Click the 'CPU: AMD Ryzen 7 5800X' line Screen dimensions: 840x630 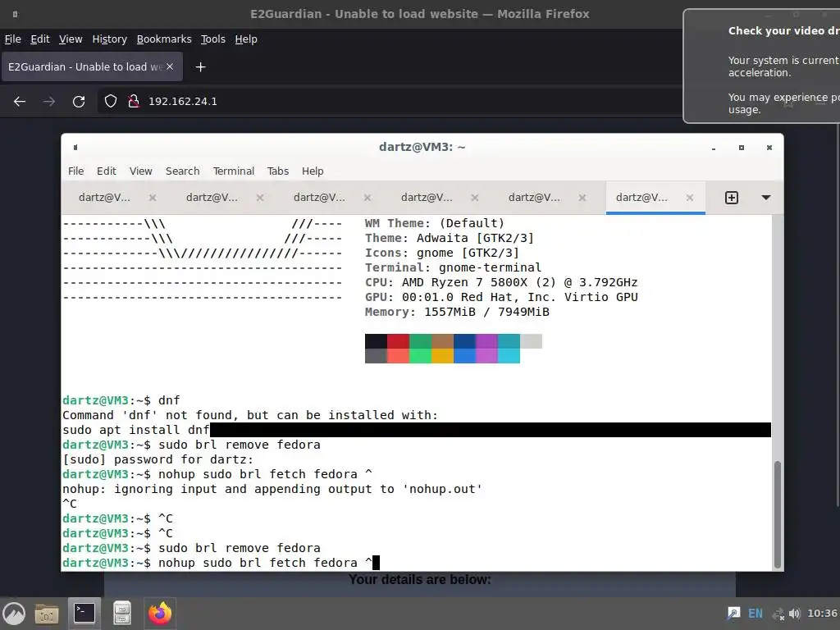point(501,282)
